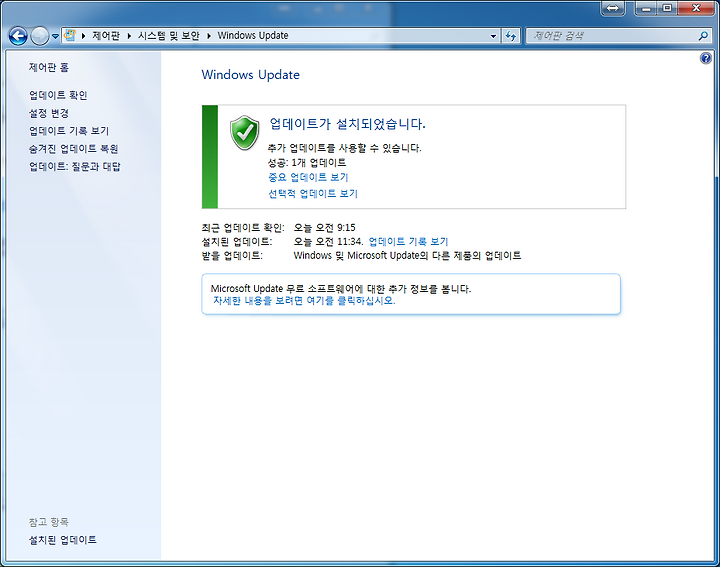Image resolution: width=720 pixels, height=567 pixels.
Task: Expand the arrow before 제어판 breadcrumb
Action: point(83,36)
